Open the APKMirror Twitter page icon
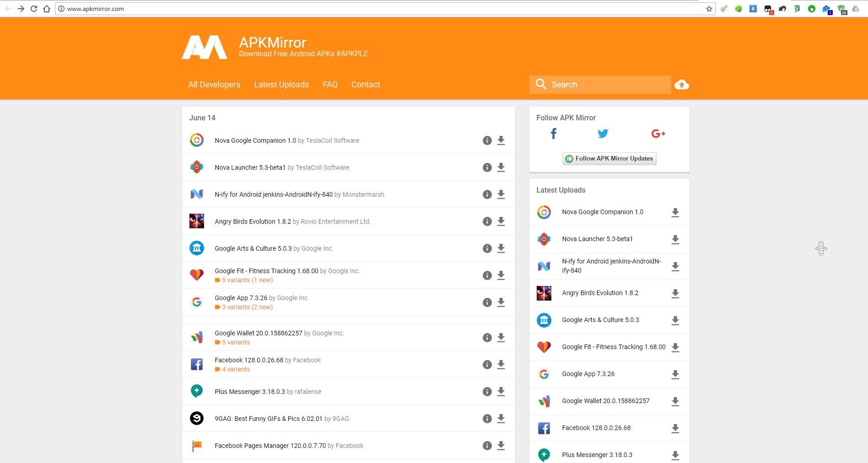Screen dimensions: 868x463 pyautogui.click(x=603, y=134)
